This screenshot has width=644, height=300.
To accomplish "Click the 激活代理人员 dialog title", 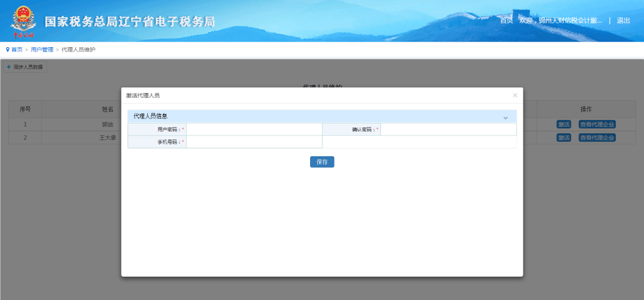I will click(143, 95).
